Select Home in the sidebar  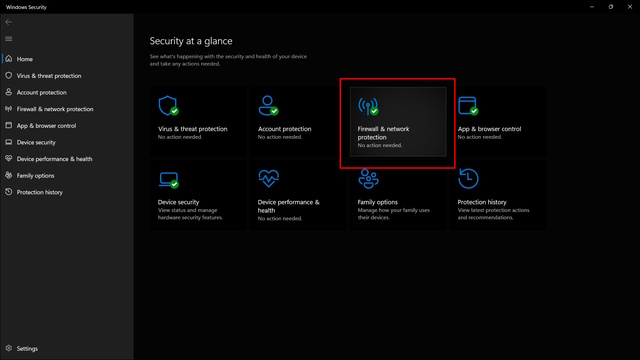tap(24, 59)
